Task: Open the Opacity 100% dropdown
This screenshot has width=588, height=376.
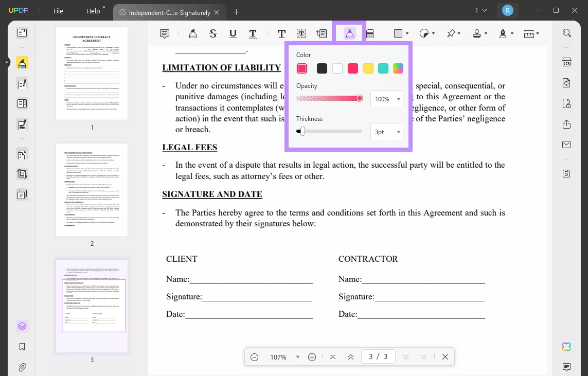Action: 387,99
